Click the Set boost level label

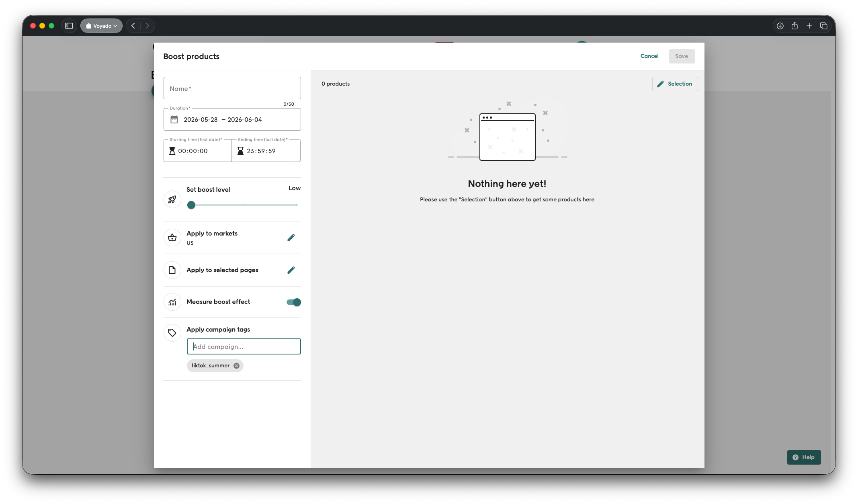coord(208,190)
